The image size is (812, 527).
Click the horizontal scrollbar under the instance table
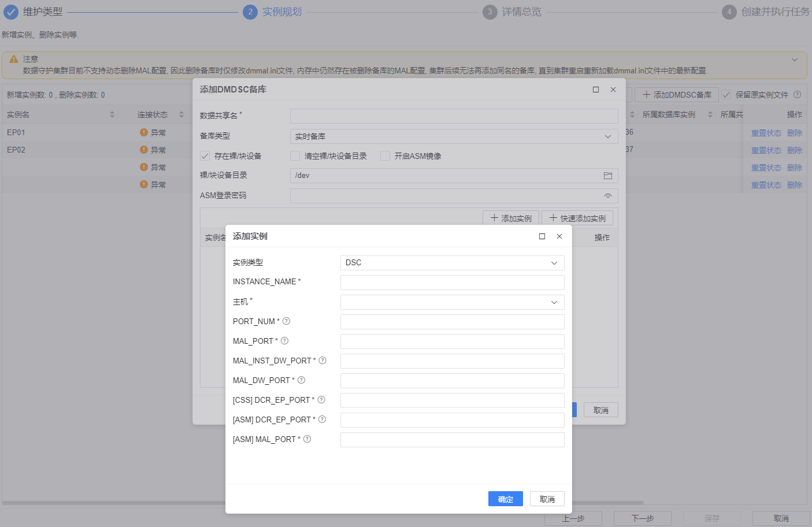(x=324, y=503)
